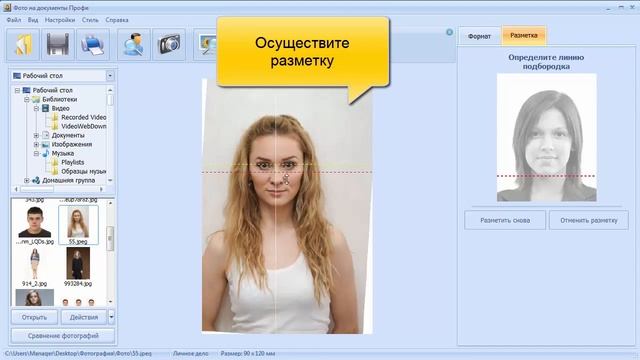The height and width of the screenshot is (360, 640).
Task: Select the Видео tree item
Action: tap(60, 108)
